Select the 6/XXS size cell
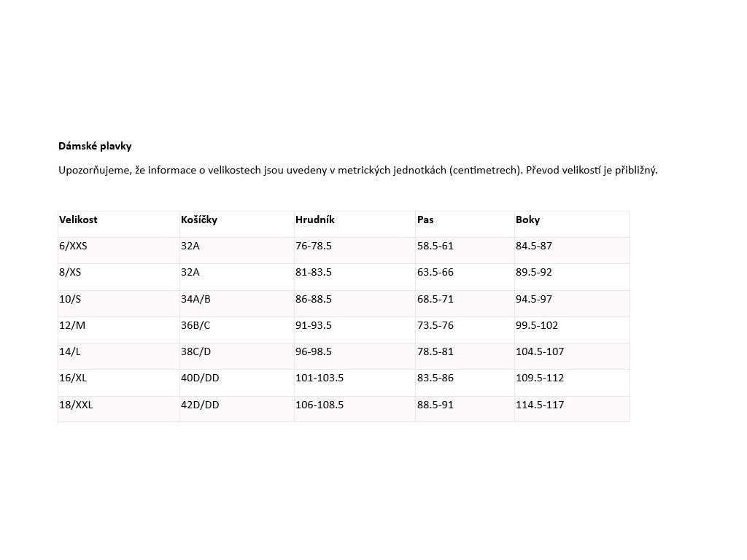Screen dimensions: 747x560 coord(73,246)
